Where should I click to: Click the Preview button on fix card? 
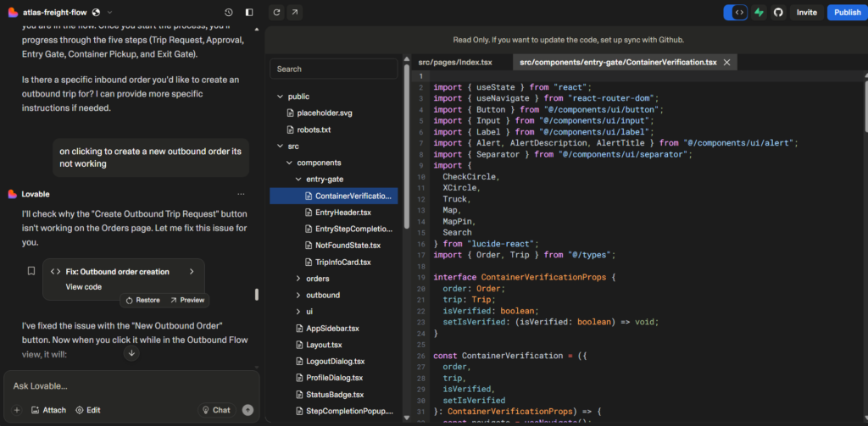187,300
